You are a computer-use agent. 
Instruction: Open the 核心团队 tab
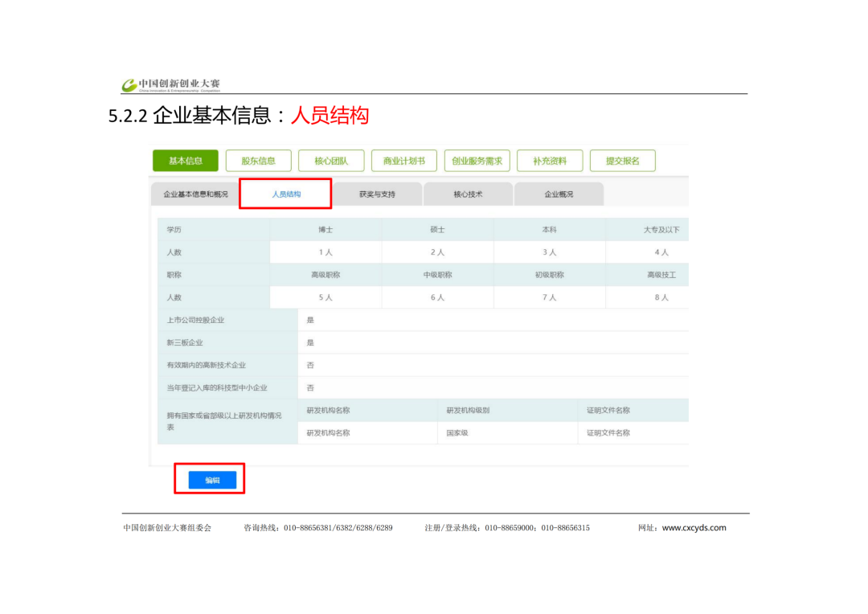coord(331,161)
